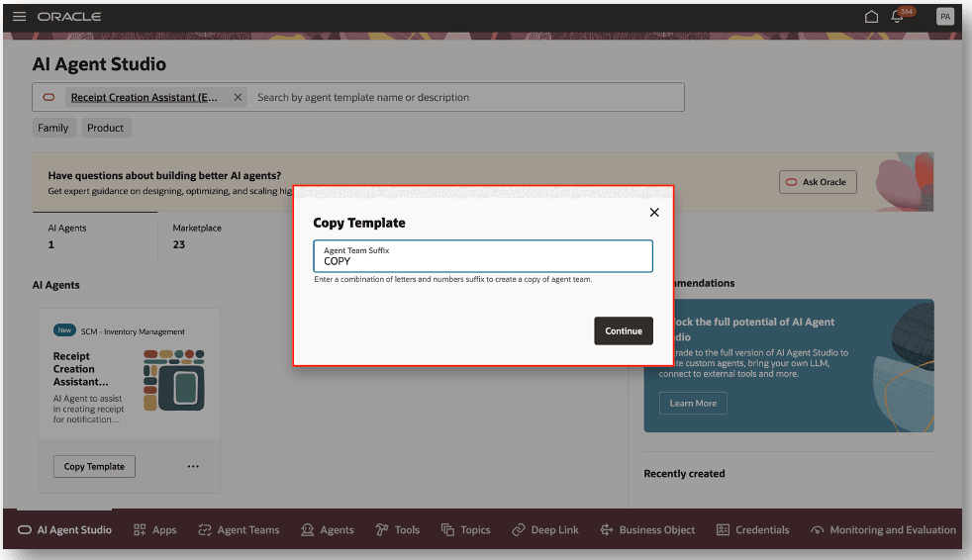Click the Monitoring and Evaluation gauge icon
The image size is (972, 560).
pyautogui.click(x=818, y=529)
